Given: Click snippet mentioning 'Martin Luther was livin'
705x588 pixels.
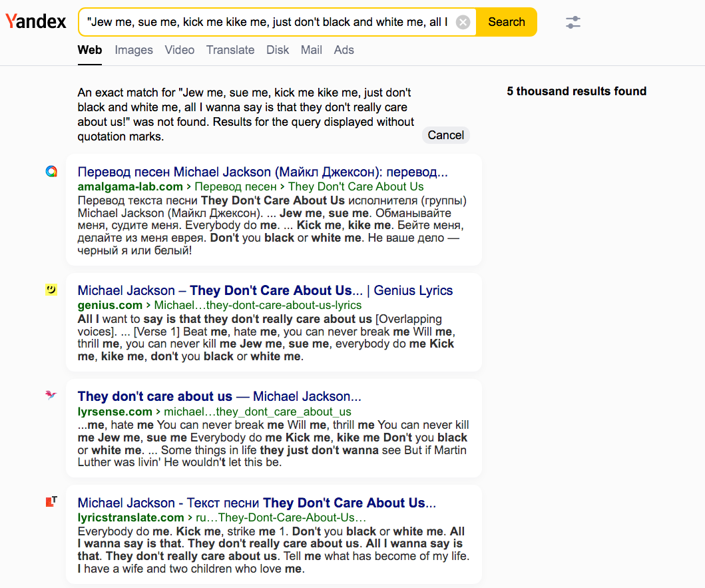Looking at the screenshot, I should click(x=274, y=443).
